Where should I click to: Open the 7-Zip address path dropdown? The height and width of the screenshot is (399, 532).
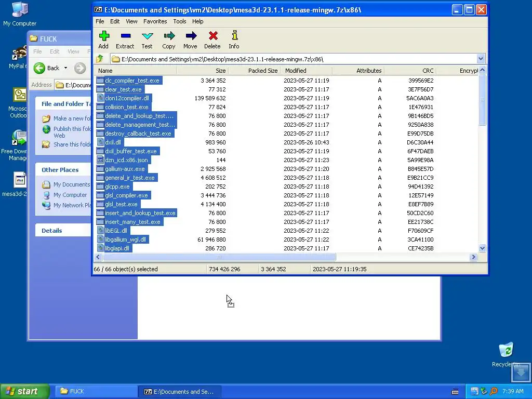481,59
